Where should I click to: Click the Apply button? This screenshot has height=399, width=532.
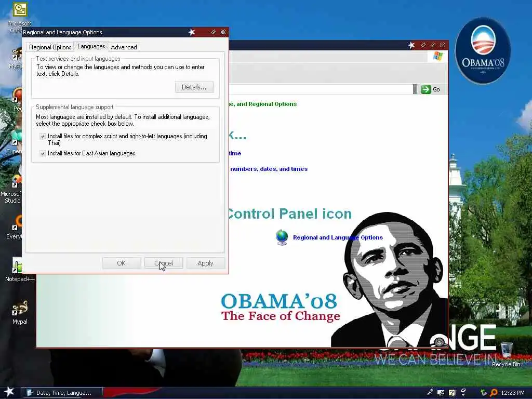click(205, 263)
